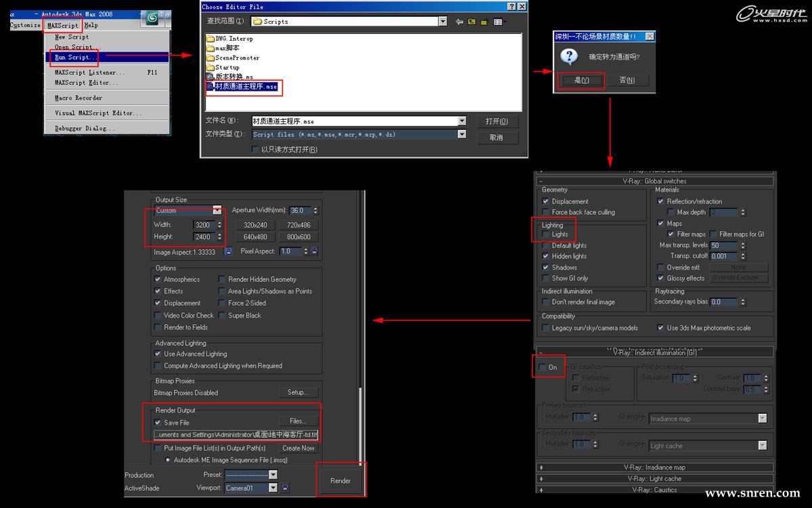This screenshot has width=812, height=508.
Task: Confirm with 是(Y) in the prompt dialog
Action: [581, 80]
